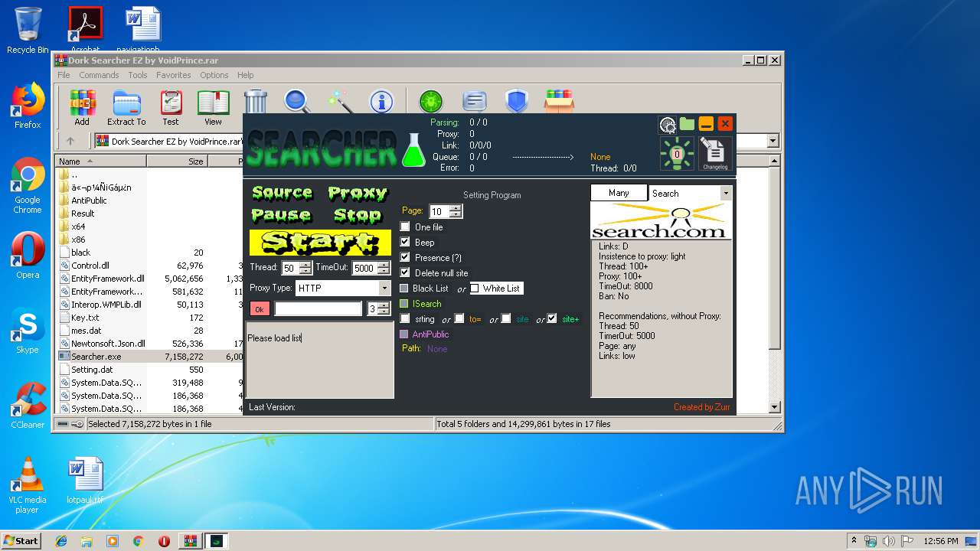
Task: Expand the WinRAR address bar dropdown
Action: coord(773,141)
